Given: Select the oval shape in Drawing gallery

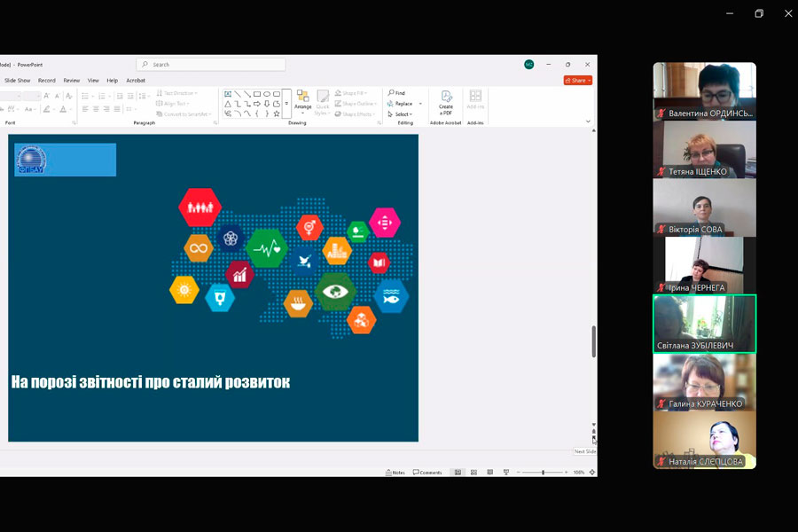Looking at the screenshot, I should (x=267, y=94).
